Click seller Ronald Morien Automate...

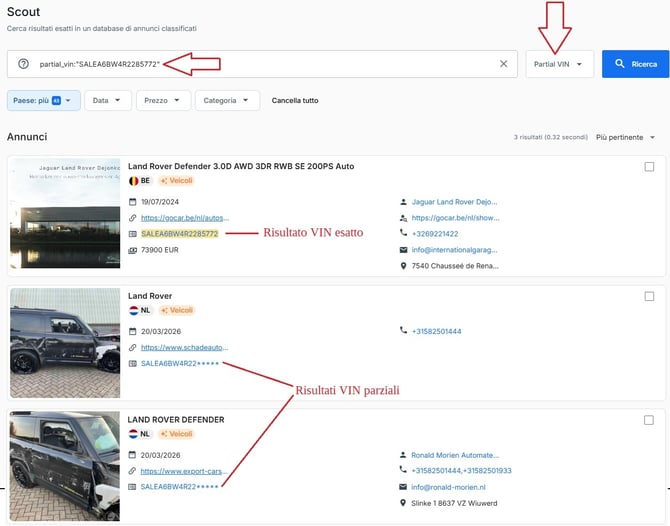(455, 455)
